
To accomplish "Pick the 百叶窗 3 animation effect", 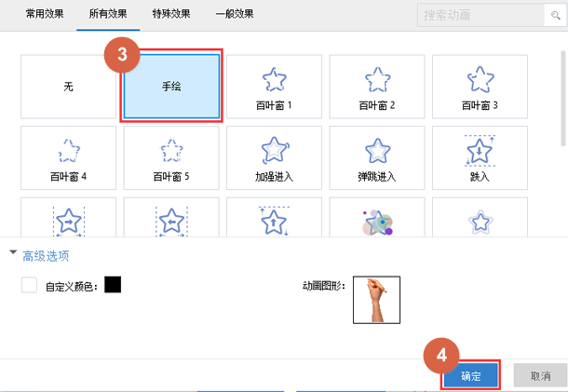I will (480, 87).
